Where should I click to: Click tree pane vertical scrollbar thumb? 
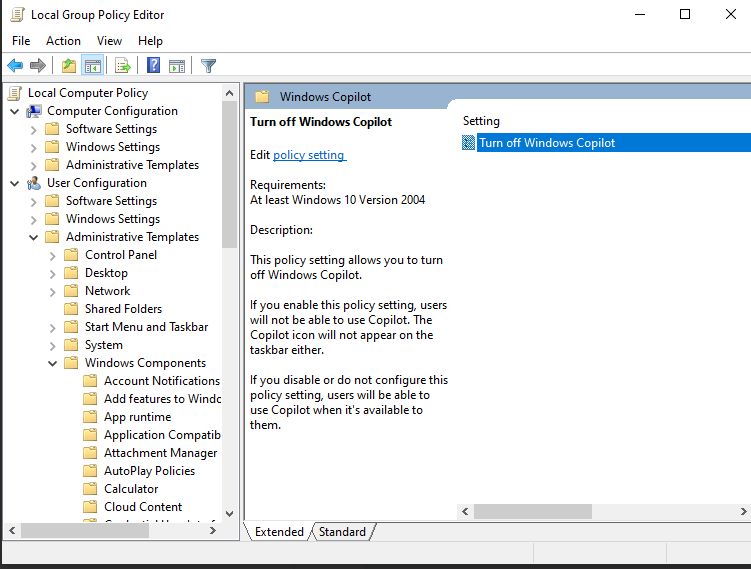pyautogui.click(x=229, y=174)
